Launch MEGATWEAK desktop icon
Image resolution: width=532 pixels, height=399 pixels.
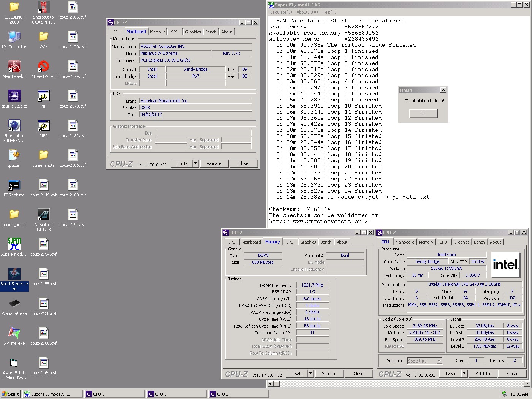(43, 66)
